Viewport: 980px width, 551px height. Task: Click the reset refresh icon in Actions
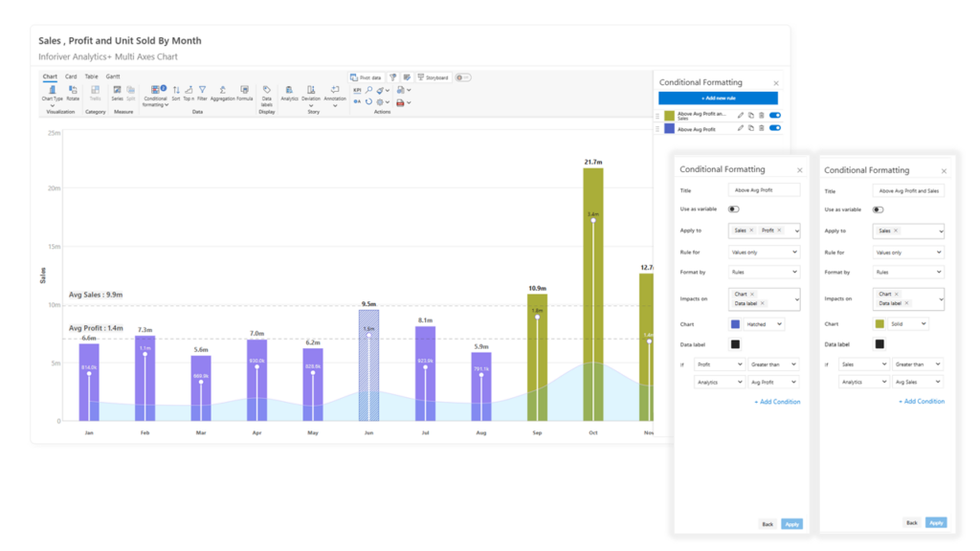368,101
